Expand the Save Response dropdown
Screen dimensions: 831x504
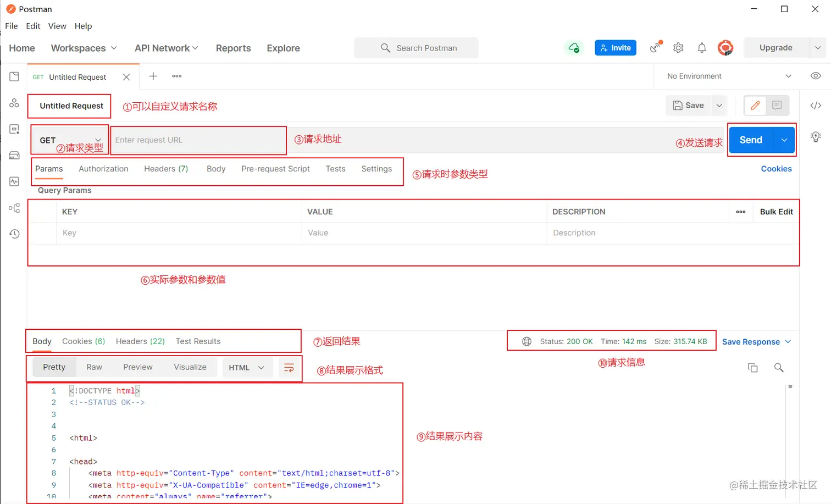coord(756,342)
